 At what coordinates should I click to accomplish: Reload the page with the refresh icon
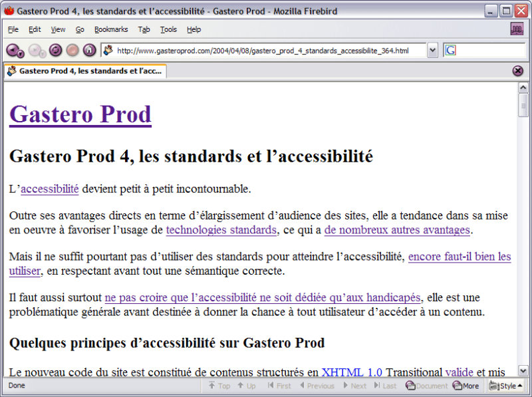(55, 51)
